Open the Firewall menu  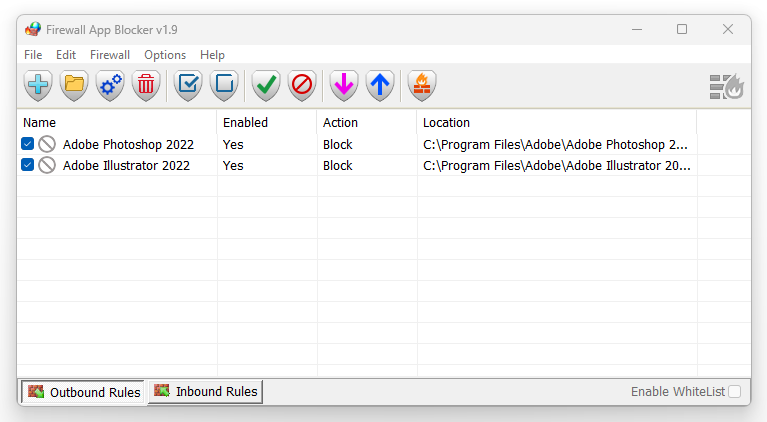coord(110,55)
